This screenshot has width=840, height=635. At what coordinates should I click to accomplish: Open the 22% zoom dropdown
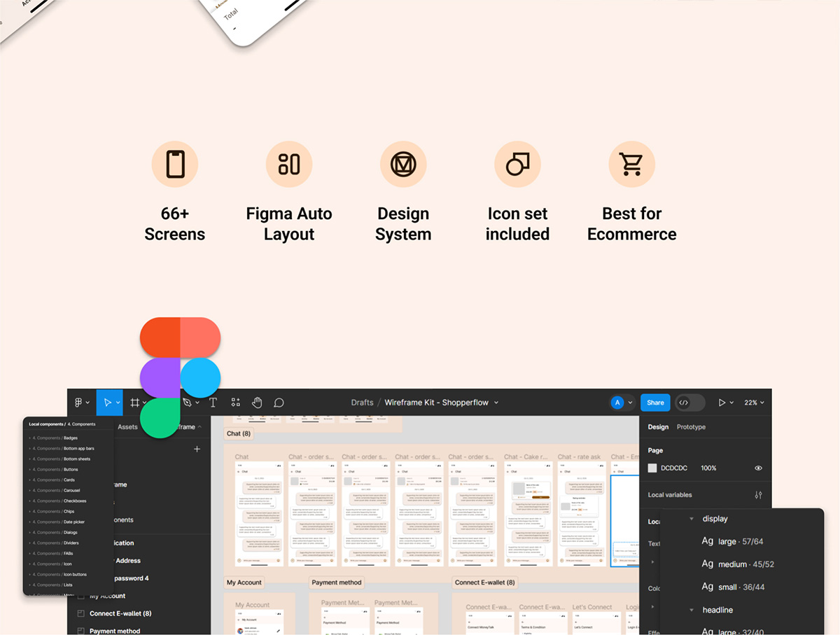point(754,403)
